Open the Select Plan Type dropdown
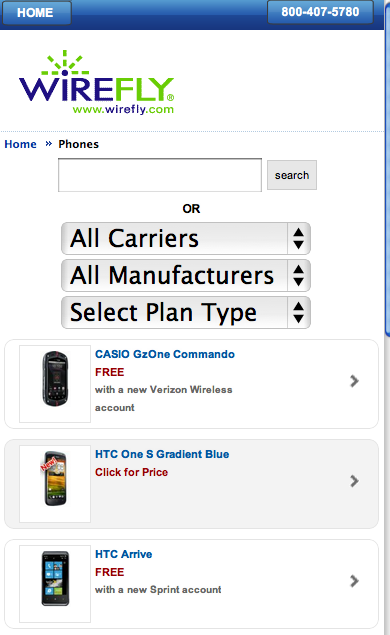The height and width of the screenshot is (635, 390). pos(186,312)
